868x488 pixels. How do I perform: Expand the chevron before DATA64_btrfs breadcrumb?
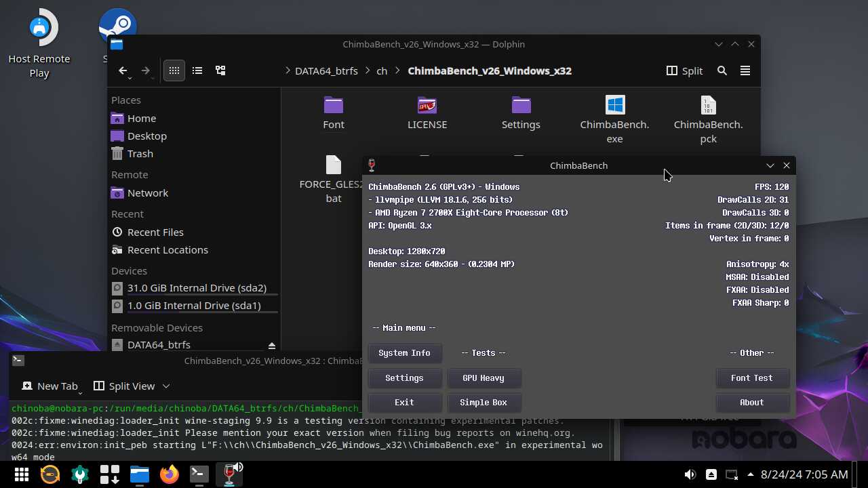click(x=288, y=70)
